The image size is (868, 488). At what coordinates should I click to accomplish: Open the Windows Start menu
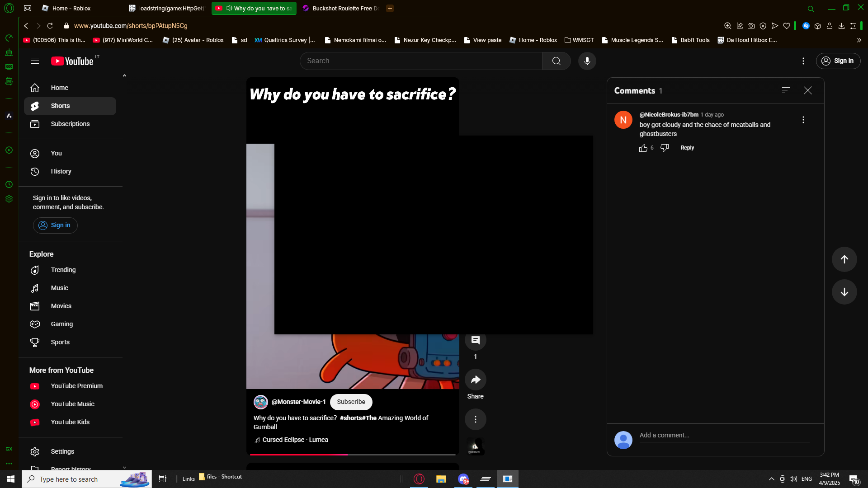pyautogui.click(x=11, y=479)
